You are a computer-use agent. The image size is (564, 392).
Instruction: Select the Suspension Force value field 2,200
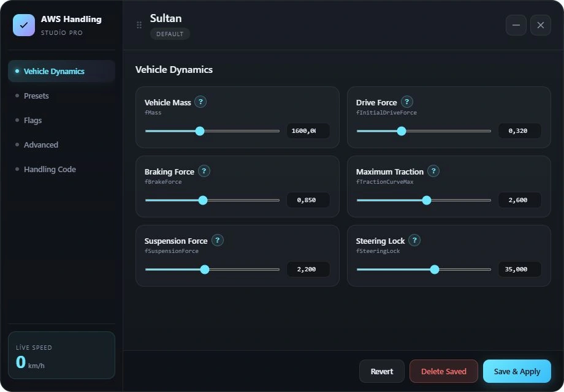(308, 269)
